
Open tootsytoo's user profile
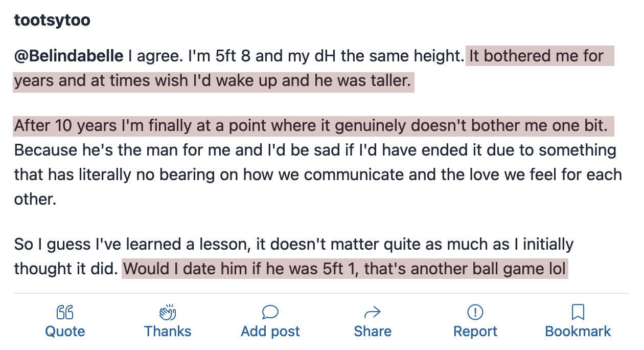pos(52,20)
